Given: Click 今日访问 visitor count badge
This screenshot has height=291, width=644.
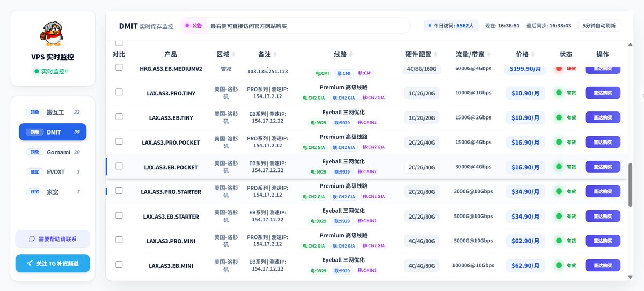Looking at the screenshot, I should coord(450,25).
